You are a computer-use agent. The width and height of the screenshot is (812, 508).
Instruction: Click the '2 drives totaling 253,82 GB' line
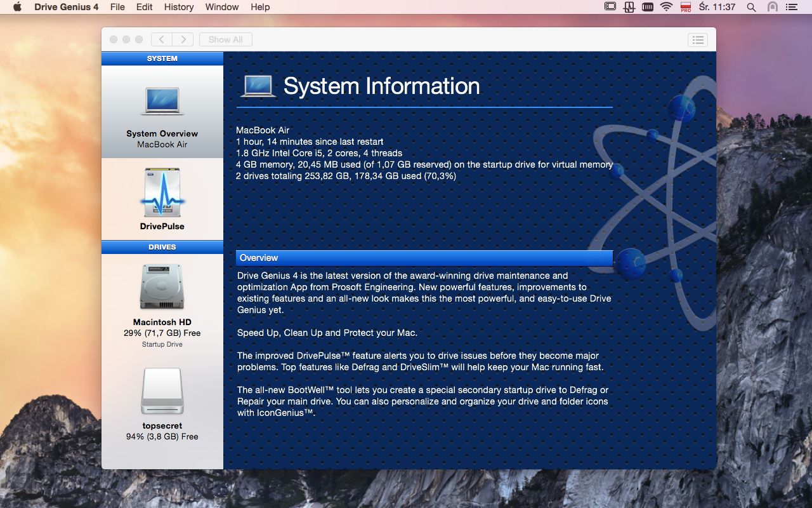[346, 176]
